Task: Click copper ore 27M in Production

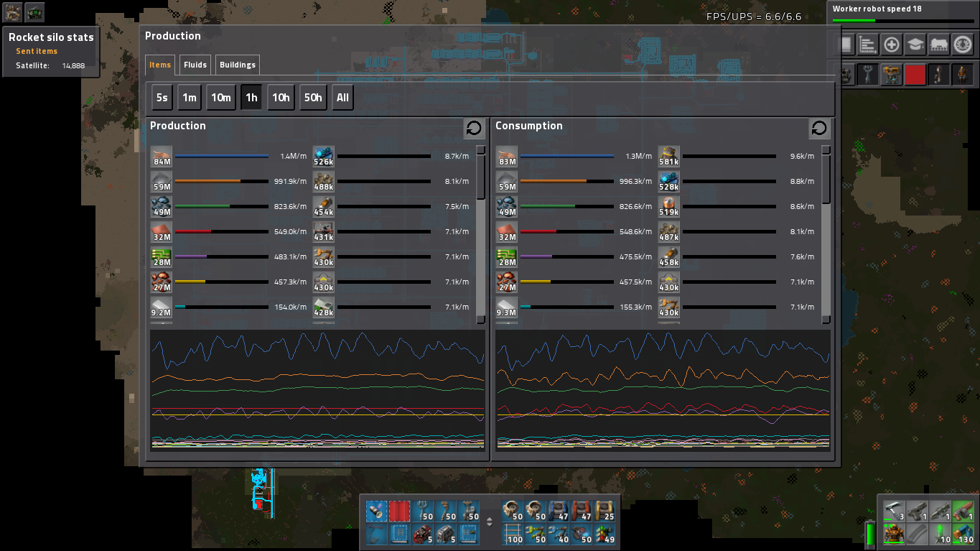Action: click(x=162, y=282)
